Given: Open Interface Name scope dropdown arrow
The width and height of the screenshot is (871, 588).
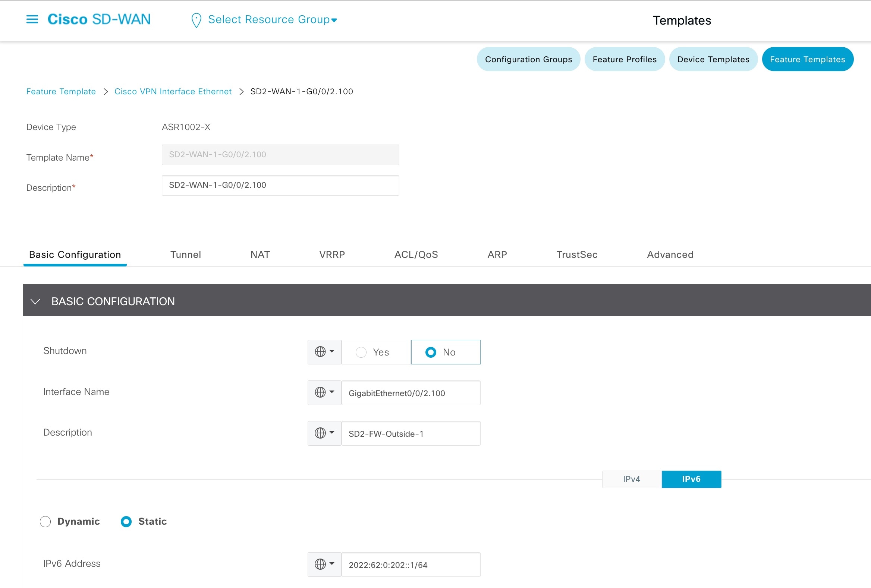Looking at the screenshot, I should 332,392.
